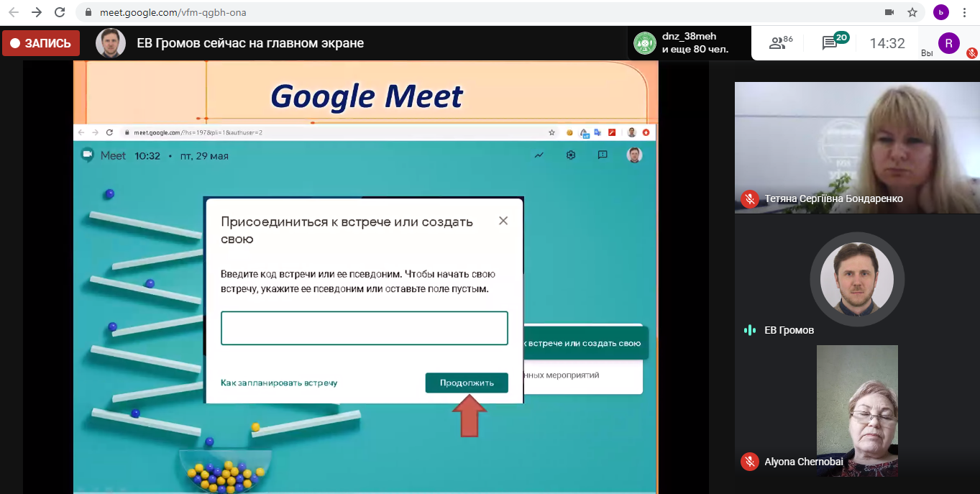The width and height of the screenshot is (980, 494).
Task: Click the padlock site info icon
Action: tap(88, 12)
